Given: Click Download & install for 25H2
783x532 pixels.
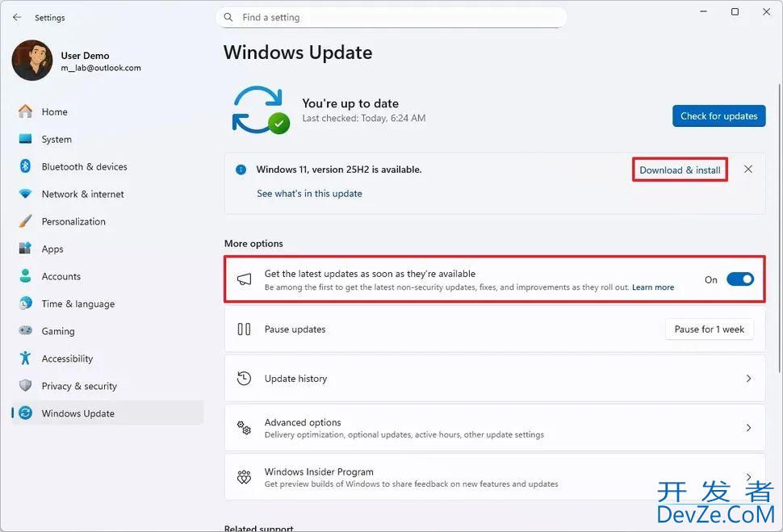Looking at the screenshot, I should coord(680,170).
